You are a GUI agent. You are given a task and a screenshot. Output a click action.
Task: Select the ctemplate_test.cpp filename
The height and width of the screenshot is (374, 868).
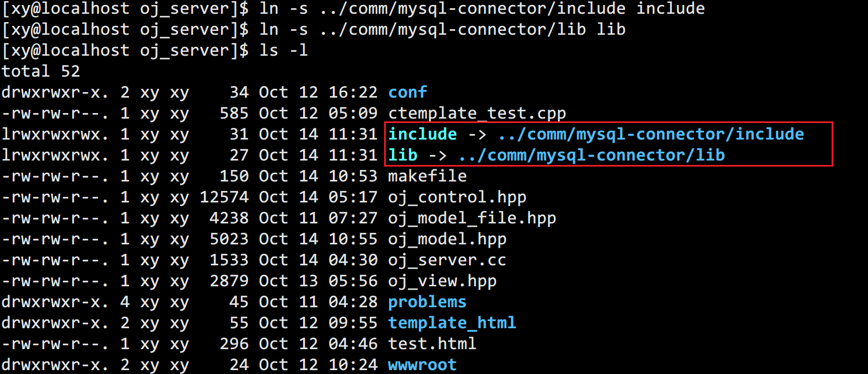(477, 113)
